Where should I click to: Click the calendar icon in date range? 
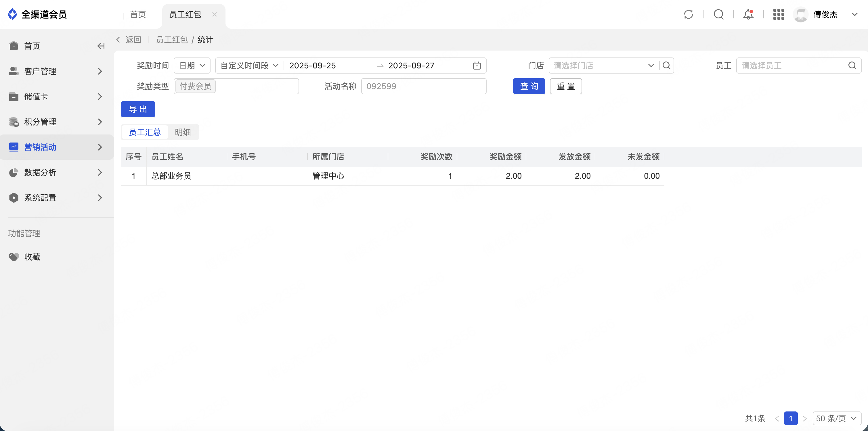point(477,66)
